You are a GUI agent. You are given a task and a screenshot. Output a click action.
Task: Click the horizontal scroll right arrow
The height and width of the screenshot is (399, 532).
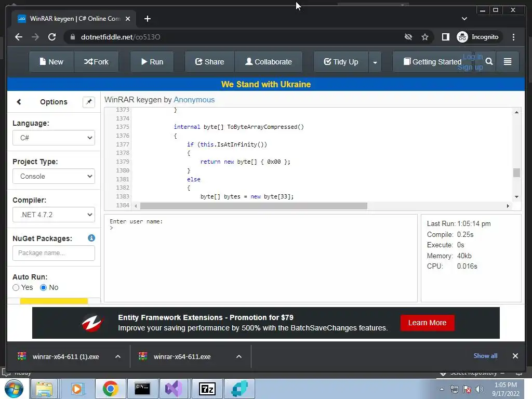pos(508,206)
